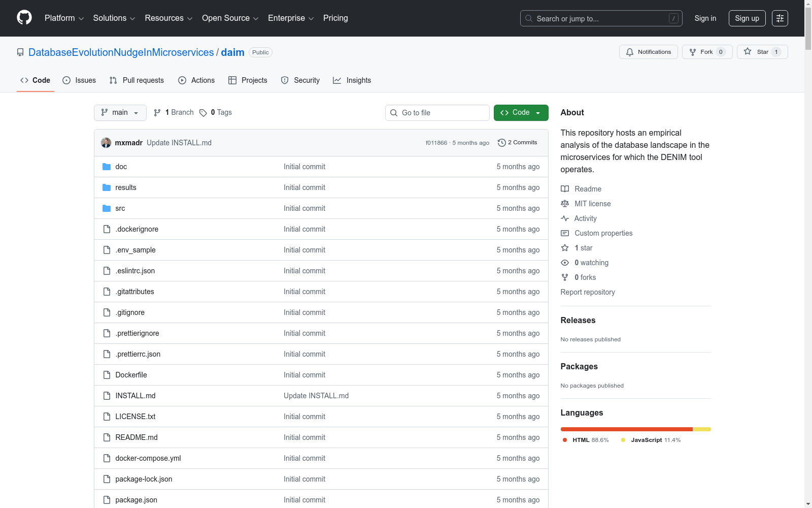812x508 pixels.
Task: Click the docker-compose.yml file icon
Action: 107,458
